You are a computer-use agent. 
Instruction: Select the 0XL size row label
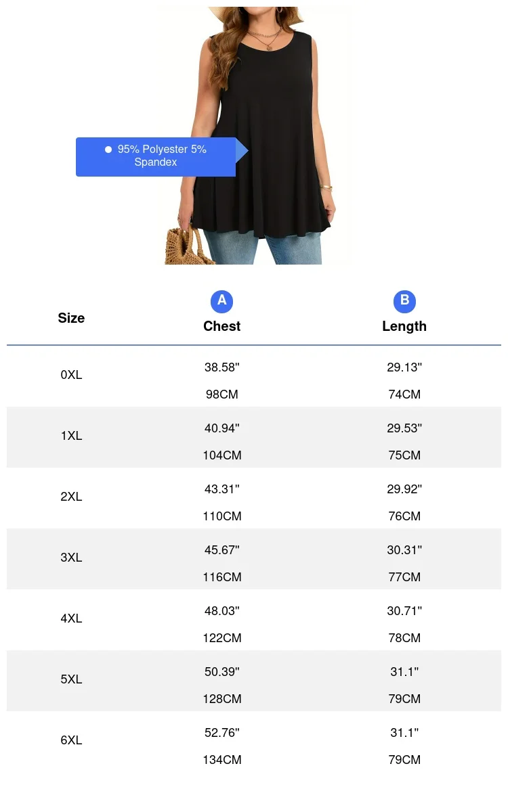click(x=71, y=375)
